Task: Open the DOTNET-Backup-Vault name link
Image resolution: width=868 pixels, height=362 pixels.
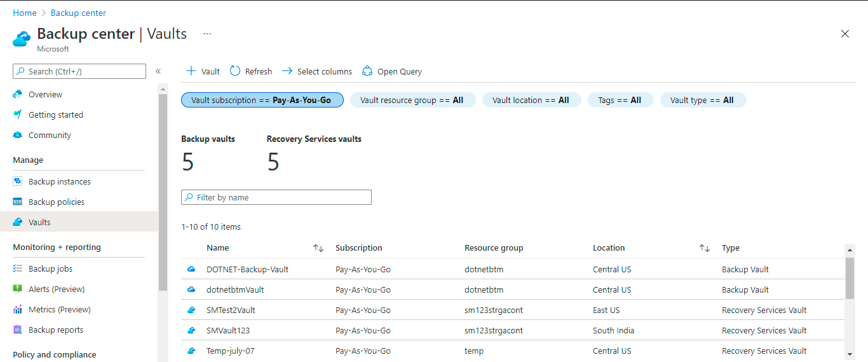Action: 247,269
